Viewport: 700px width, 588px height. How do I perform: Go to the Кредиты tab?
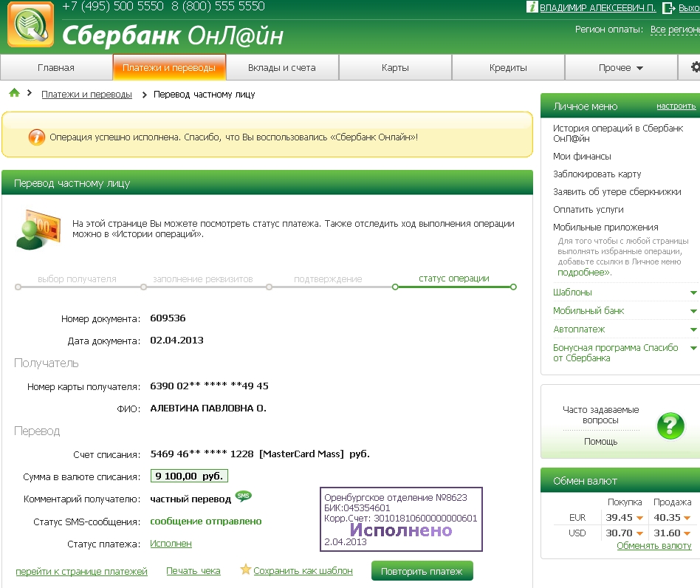tap(508, 68)
